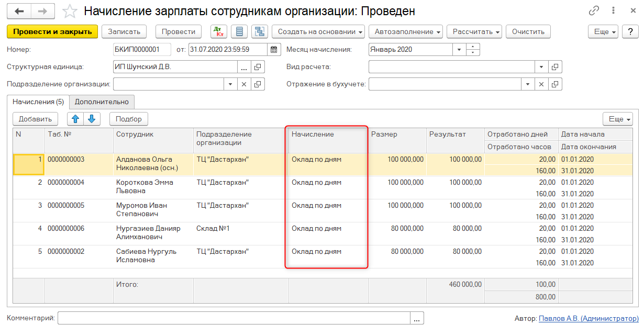
Task: Open Вид расчета record icon
Action: click(x=555, y=67)
